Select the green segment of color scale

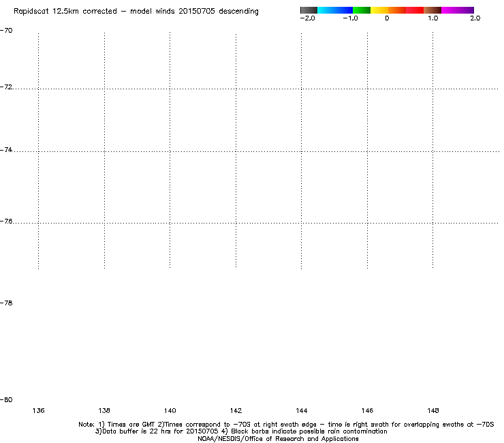pyautogui.click(x=362, y=10)
